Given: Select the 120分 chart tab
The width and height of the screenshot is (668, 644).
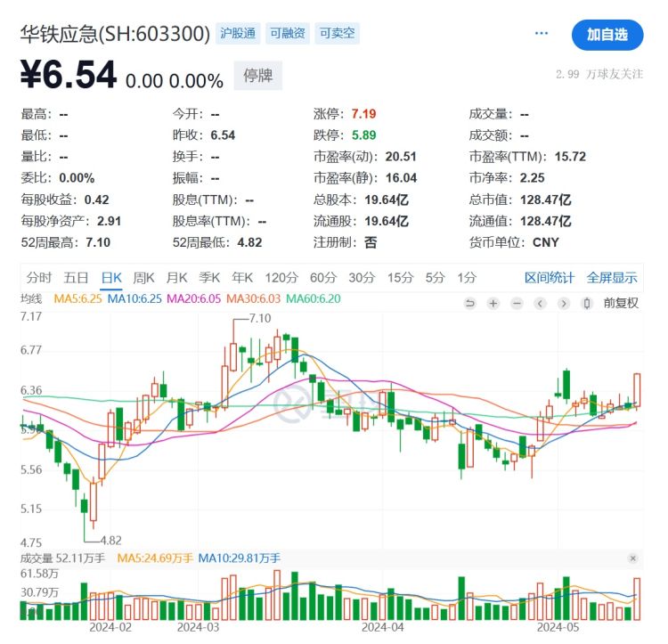Looking at the screenshot, I should coord(281,278).
